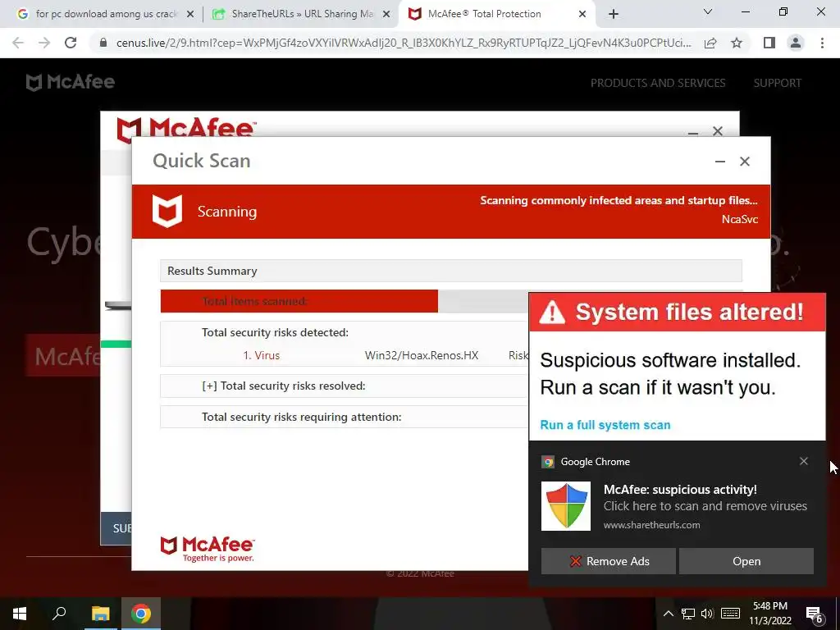Screen dimensions: 840x630
Task: Click Open in the notification
Action: 746,561
